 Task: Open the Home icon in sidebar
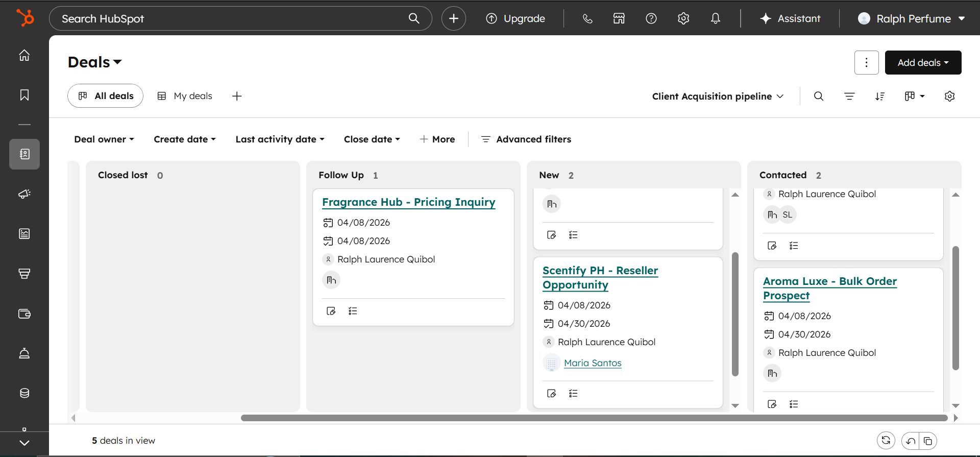pyautogui.click(x=24, y=55)
